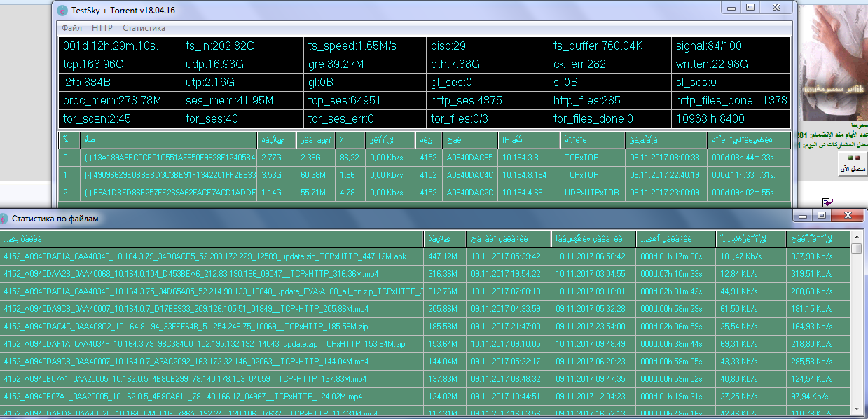Open the Файл menu
This screenshot has height=419, width=868.
pos(71,28)
